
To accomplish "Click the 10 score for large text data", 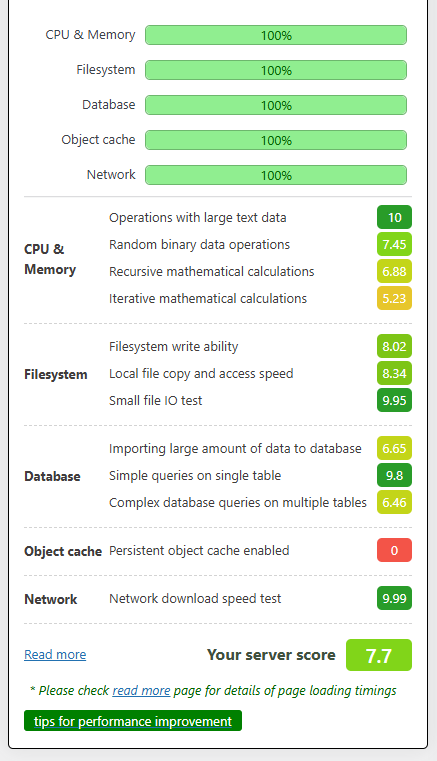I will pyautogui.click(x=394, y=217).
